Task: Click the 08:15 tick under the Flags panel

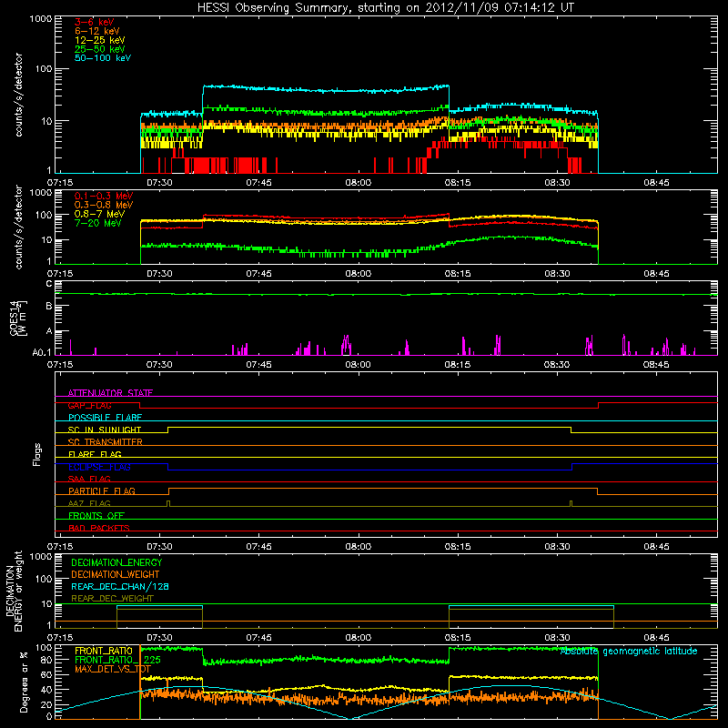Action: click(458, 547)
